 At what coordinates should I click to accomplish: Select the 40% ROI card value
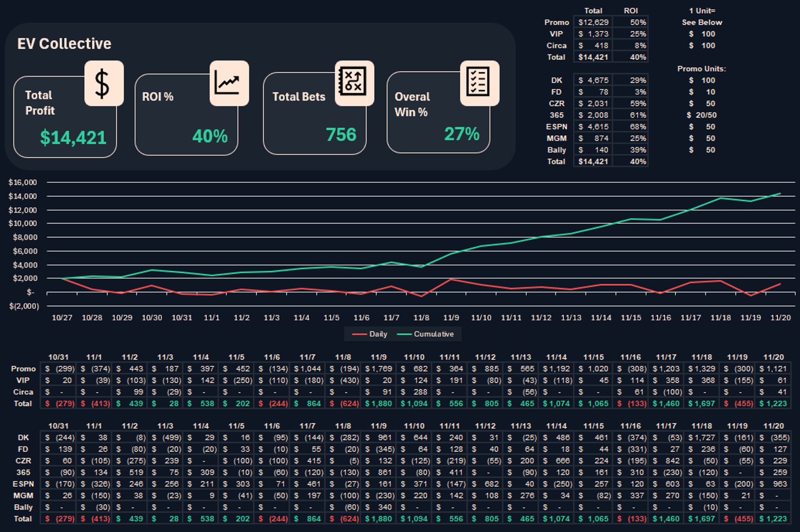coord(210,136)
